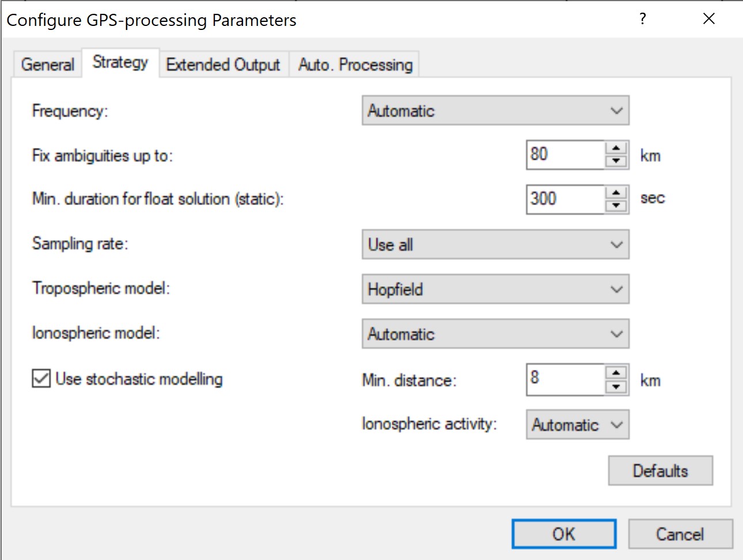743x560 pixels.
Task: Click the Fix ambiguities km input field
Action: tap(565, 154)
